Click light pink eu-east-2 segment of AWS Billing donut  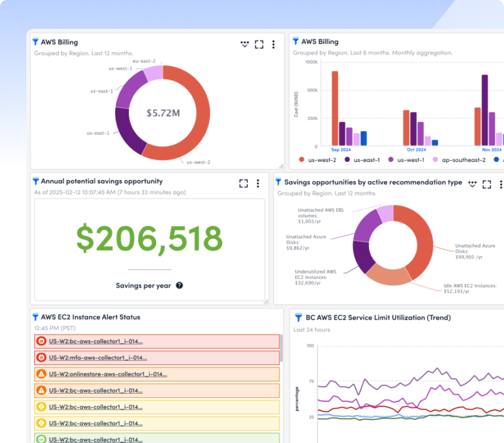154,73
